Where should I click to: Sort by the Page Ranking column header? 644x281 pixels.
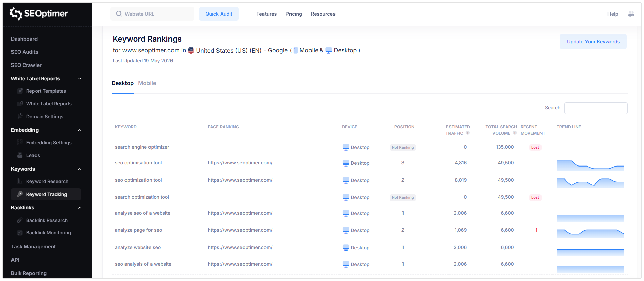coord(223,127)
